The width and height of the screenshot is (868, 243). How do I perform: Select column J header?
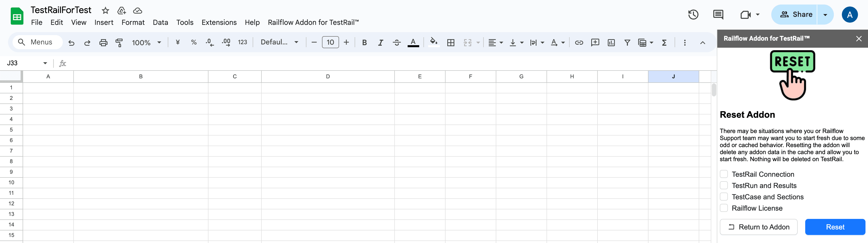(673, 76)
